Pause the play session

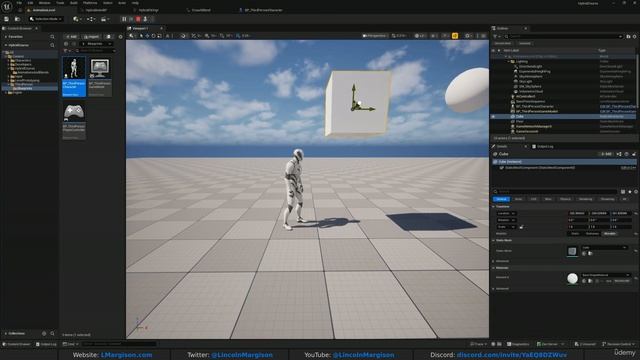(124, 19)
